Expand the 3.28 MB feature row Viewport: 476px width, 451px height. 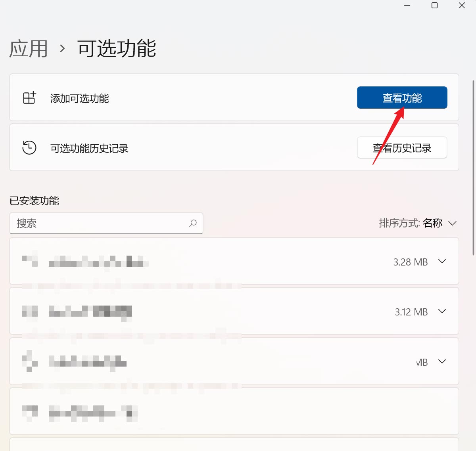pos(442,261)
